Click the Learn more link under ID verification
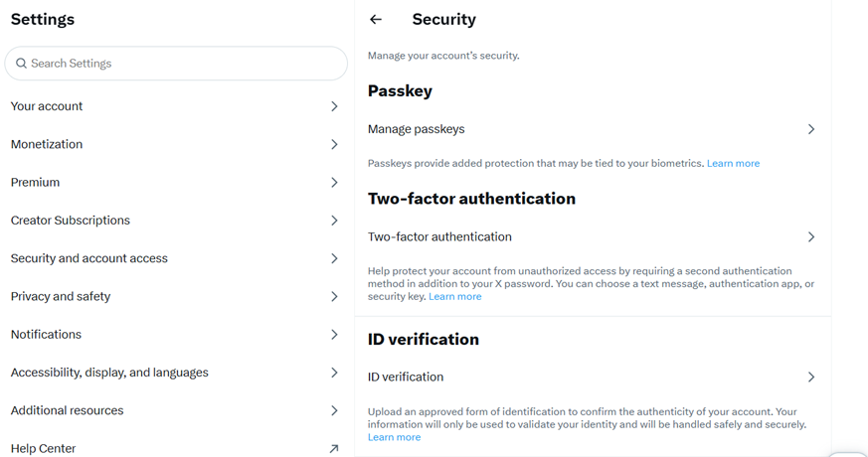868x457 pixels. pos(394,437)
